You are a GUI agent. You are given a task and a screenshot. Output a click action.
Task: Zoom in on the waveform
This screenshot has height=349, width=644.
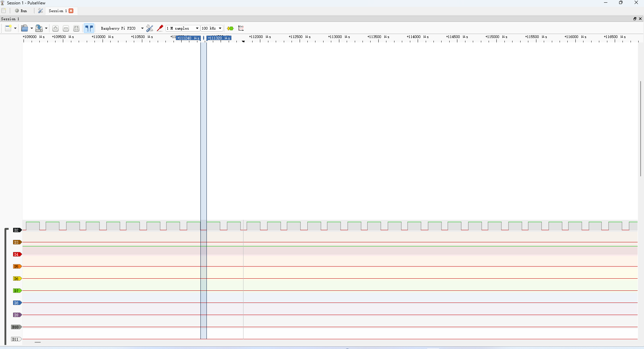(x=55, y=28)
